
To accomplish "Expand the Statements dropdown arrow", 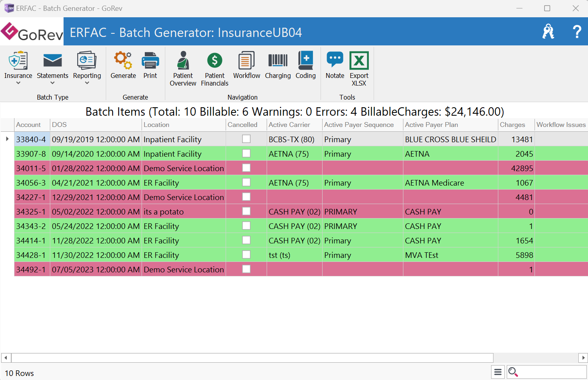I will tap(52, 83).
